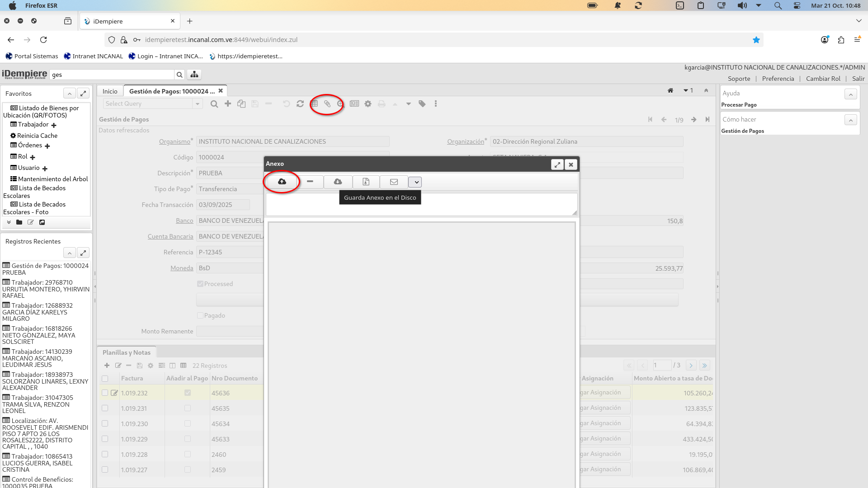Click the home icon at top right of the tabs
The width and height of the screenshot is (868, 488).
pos(670,91)
